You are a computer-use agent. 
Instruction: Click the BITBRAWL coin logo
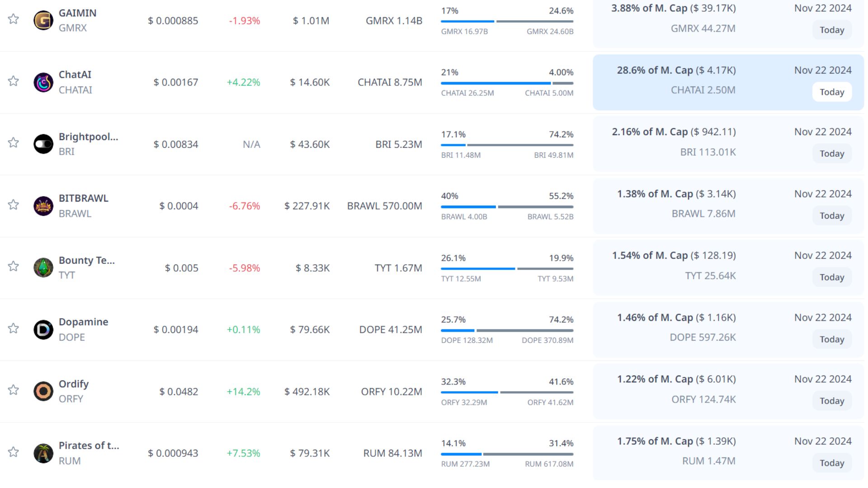coord(43,206)
